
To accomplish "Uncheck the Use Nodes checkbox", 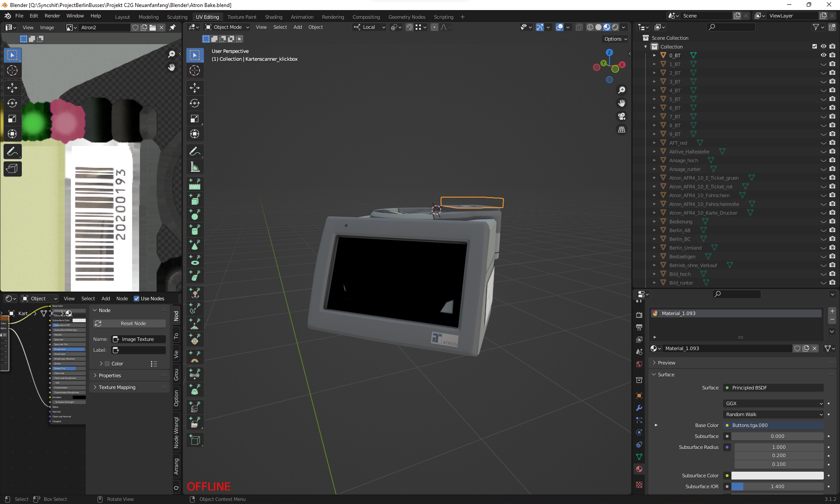I will coord(136,299).
